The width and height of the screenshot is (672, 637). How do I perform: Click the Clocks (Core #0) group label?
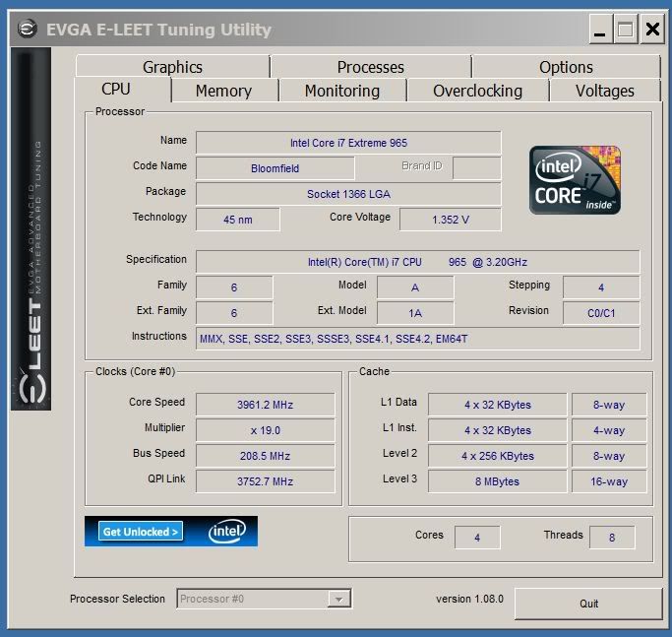[136, 371]
